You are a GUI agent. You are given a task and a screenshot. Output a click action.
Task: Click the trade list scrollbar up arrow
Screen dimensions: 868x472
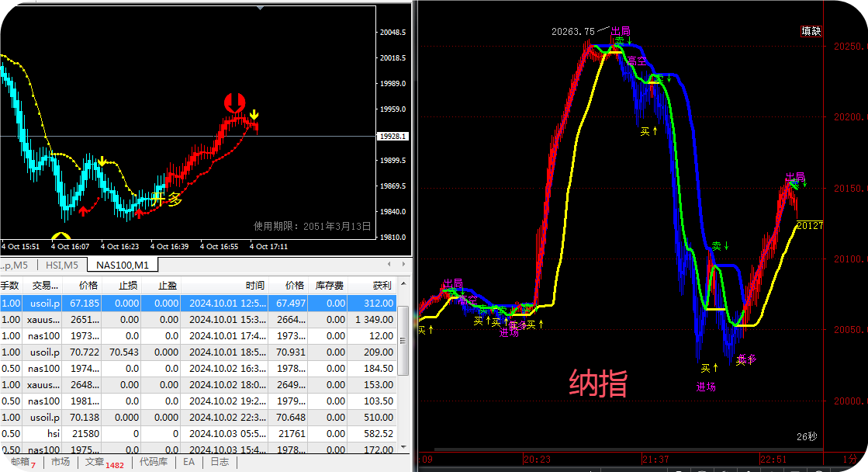pos(403,284)
